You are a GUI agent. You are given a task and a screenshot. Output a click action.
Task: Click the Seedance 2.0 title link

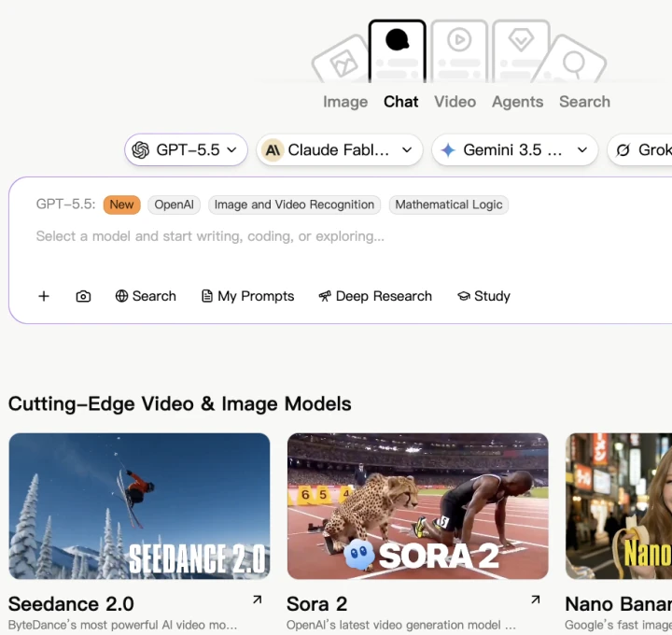pyautogui.click(x=71, y=604)
